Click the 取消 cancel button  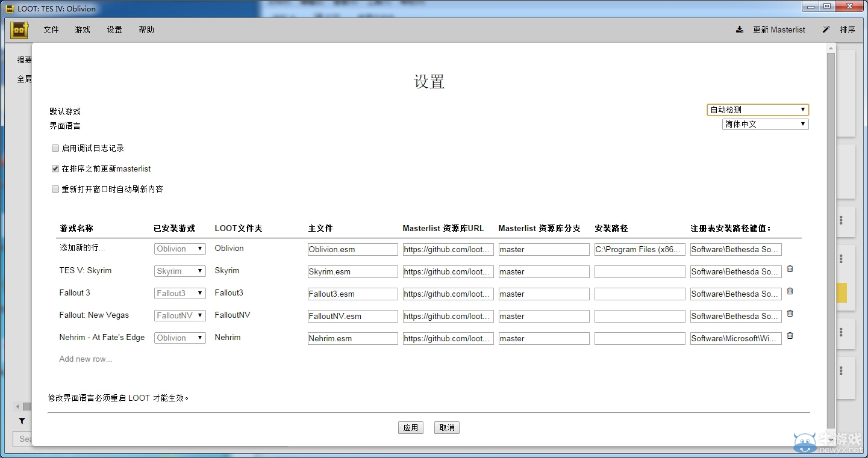[447, 427]
